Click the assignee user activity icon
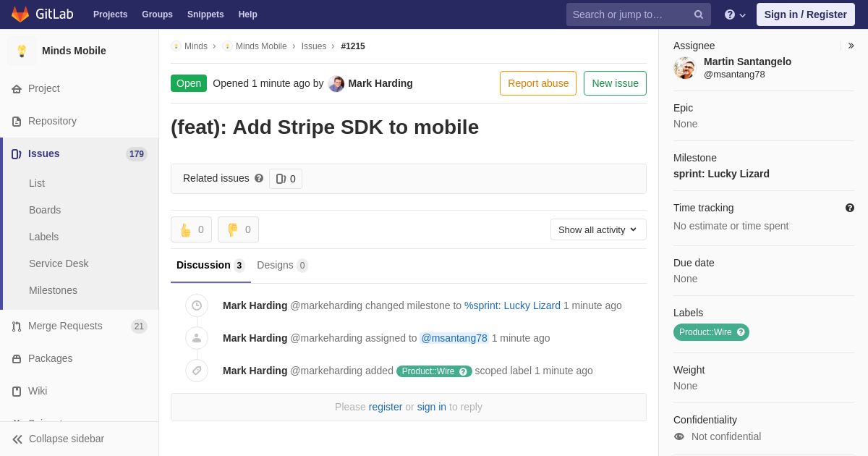 point(197,338)
